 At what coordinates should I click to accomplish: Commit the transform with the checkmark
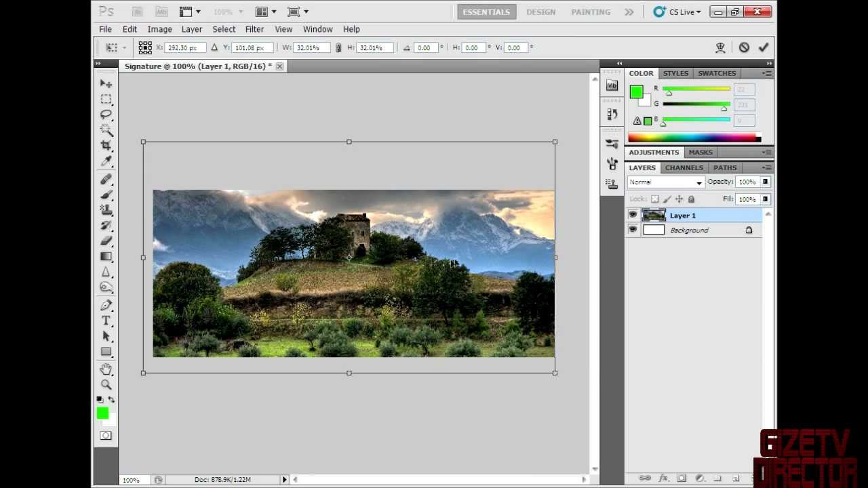click(764, 47)
